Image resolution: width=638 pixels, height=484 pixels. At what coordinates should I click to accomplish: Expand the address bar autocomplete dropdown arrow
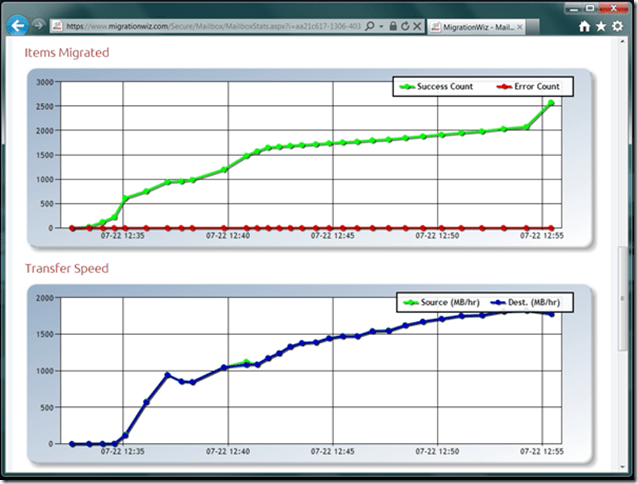(380, 27)
